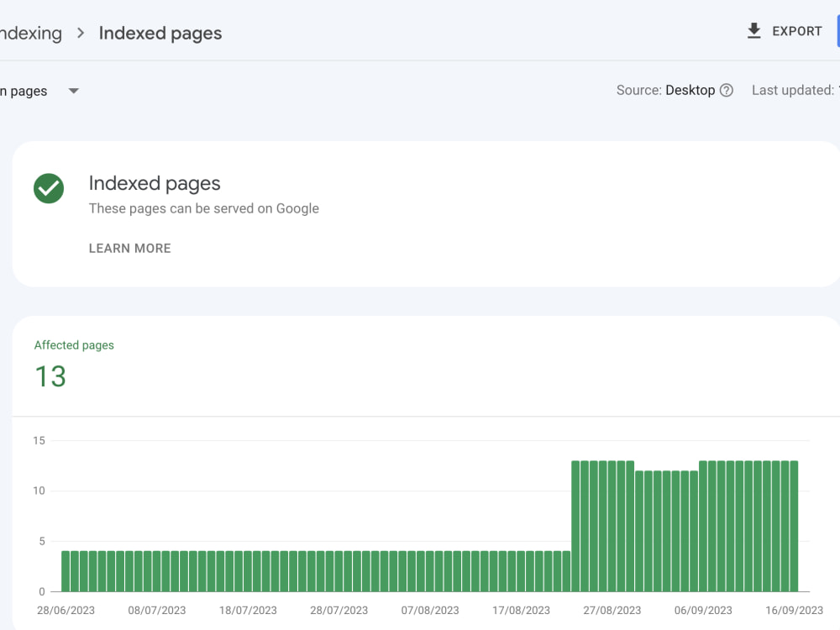The height and width of the screenshot is (630, 840).
Task: Click the Last updated text
Action: 795,90
